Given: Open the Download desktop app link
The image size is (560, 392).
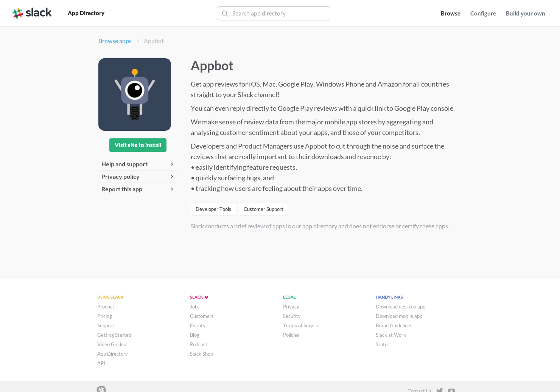Looking at the screenshot, I should point(400,307).
